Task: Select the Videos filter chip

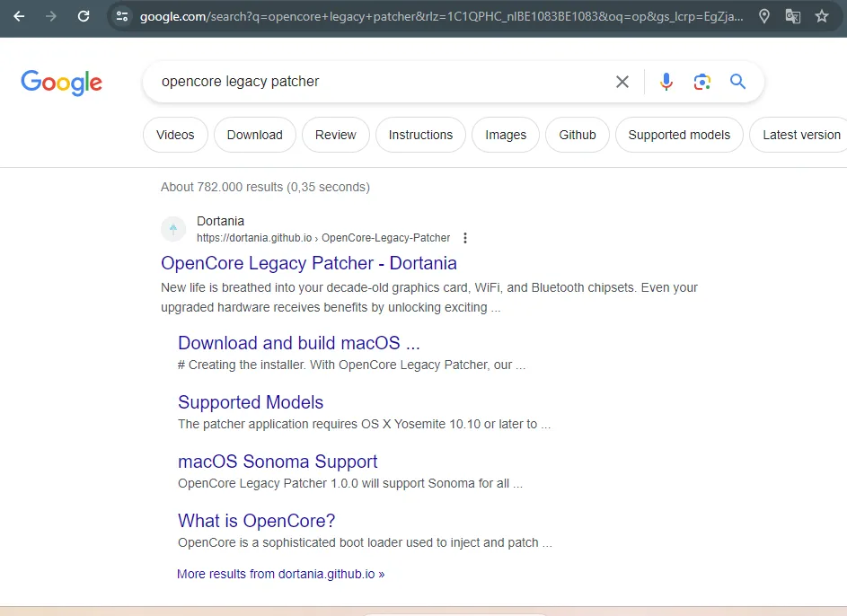Action: [175, 135]
